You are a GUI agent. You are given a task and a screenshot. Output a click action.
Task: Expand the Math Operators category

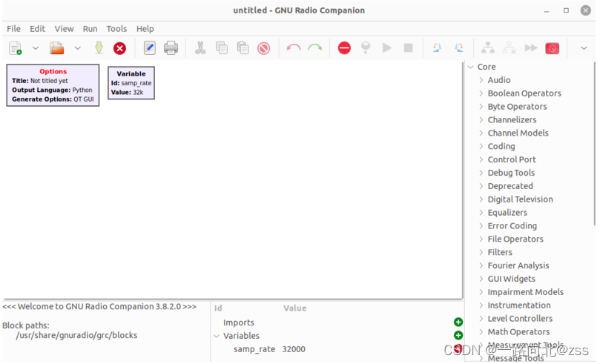(481, 332)
